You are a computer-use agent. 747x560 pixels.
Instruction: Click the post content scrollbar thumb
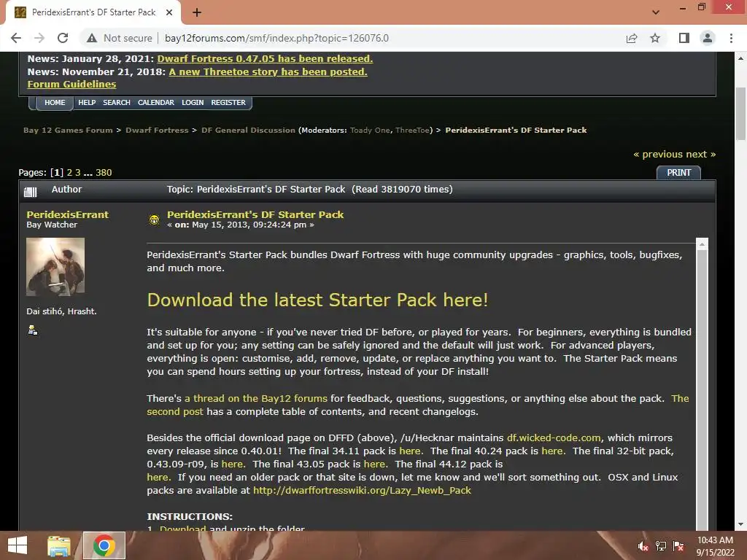point(702,391)
